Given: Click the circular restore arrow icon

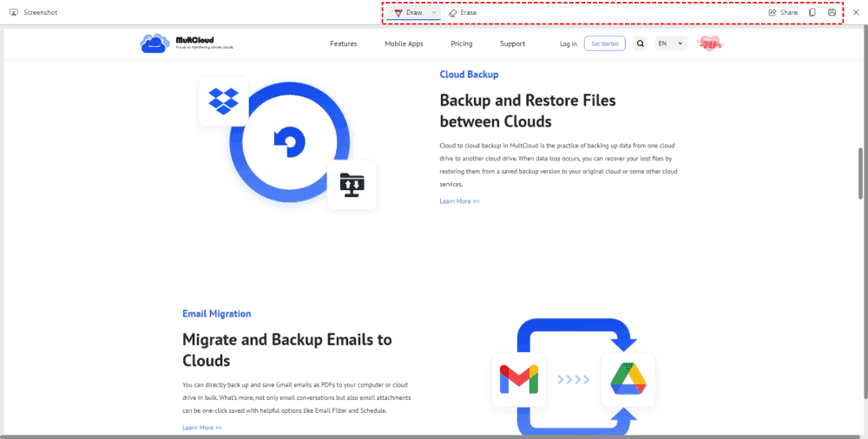Looking at the screenshot, I should 290,142.
